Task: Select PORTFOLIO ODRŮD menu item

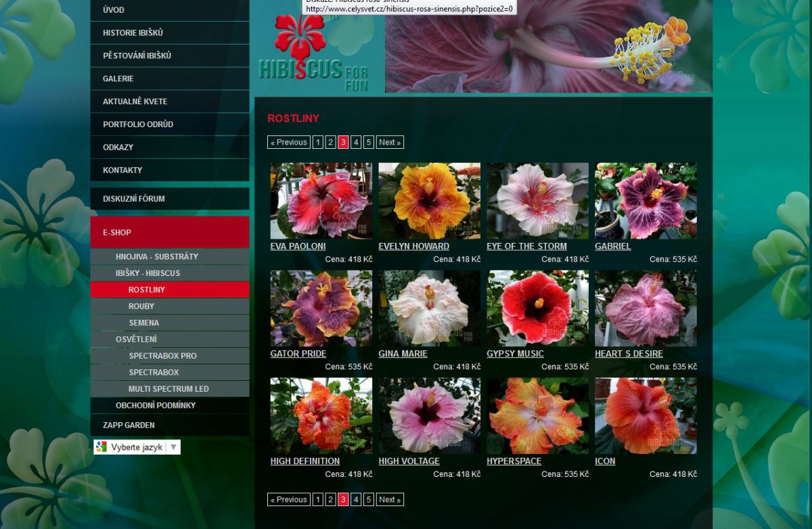Action: coord(170,124)
